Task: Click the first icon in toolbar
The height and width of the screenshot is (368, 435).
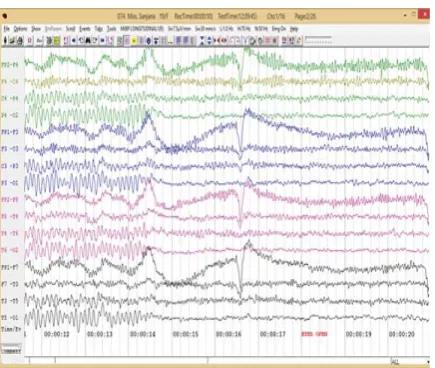Action: [x=5, y=40]
